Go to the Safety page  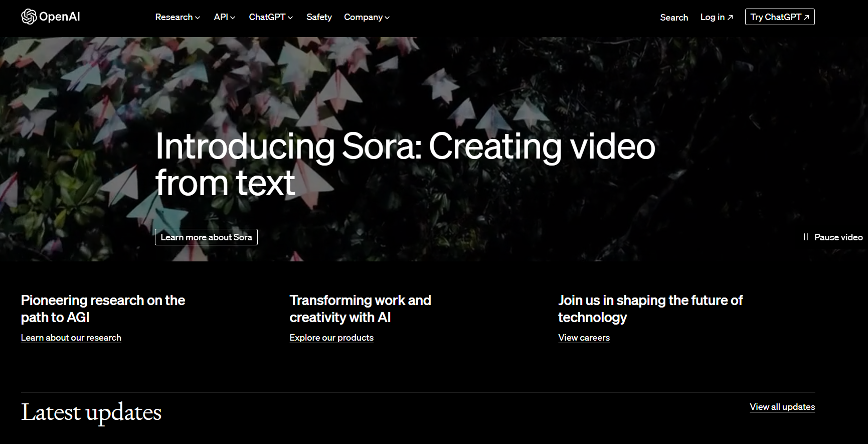point(319,17)
